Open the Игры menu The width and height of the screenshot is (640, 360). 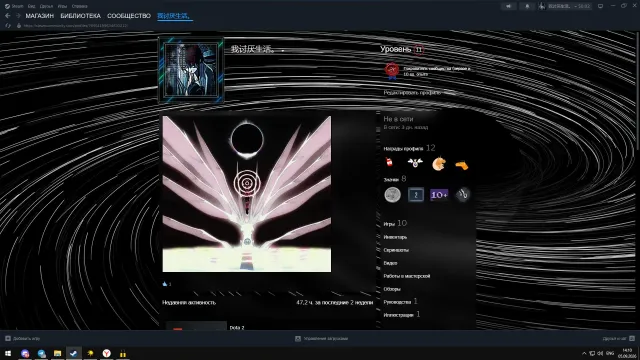click(x=62, y=6)
